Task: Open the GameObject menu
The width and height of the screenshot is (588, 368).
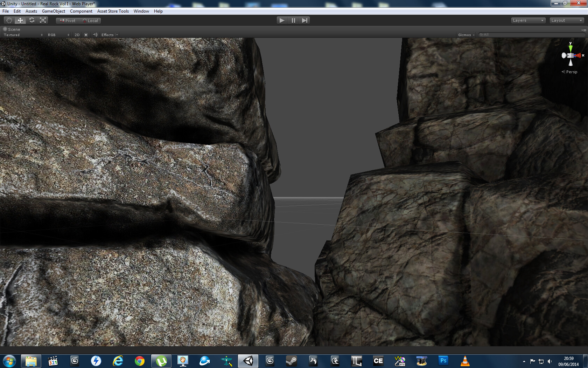Action: pyautogui.click(x=53, y=11)
